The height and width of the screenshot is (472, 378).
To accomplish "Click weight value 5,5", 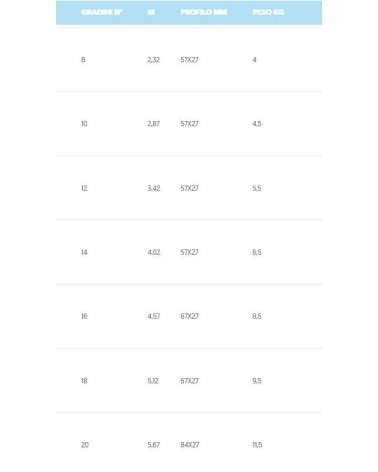I will point(257,188).
